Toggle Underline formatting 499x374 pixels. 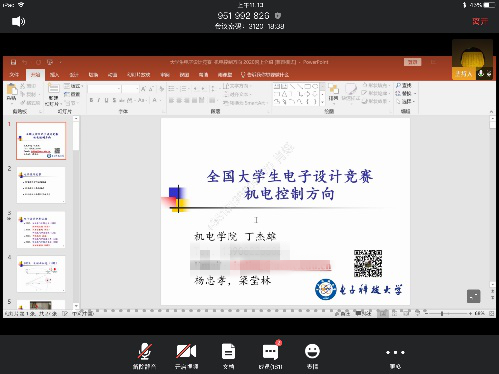tap(106, 100)
